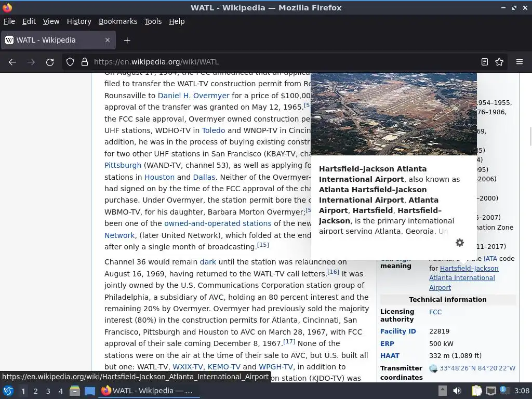Screen dimensions: 532x399
Task: Open the Houston link
Action: click(159, 177)
